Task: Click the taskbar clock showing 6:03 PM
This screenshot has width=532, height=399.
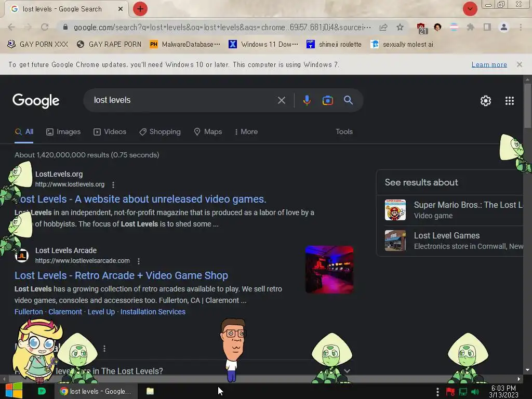Action: tap(503, 392)
